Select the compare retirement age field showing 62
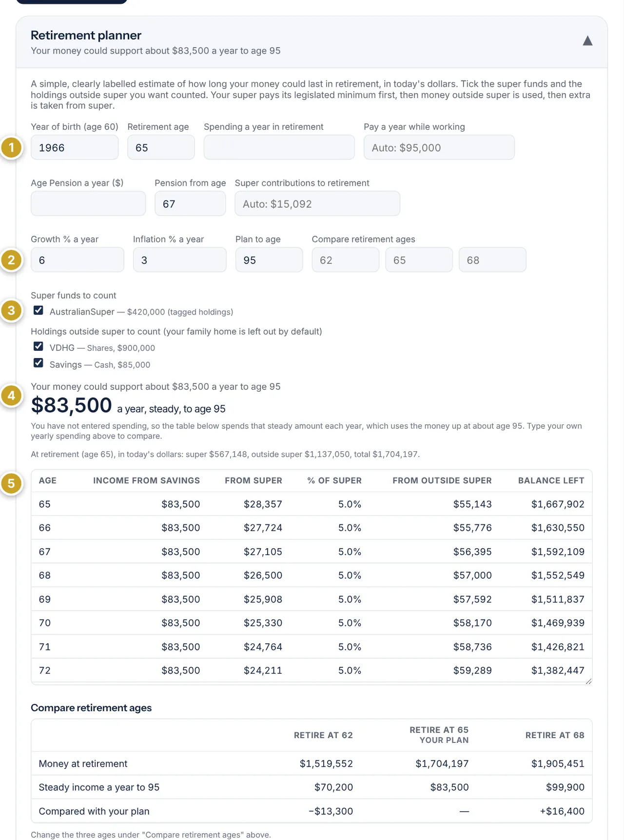This screenshot has height=840, width=624. tap(346, 260)
